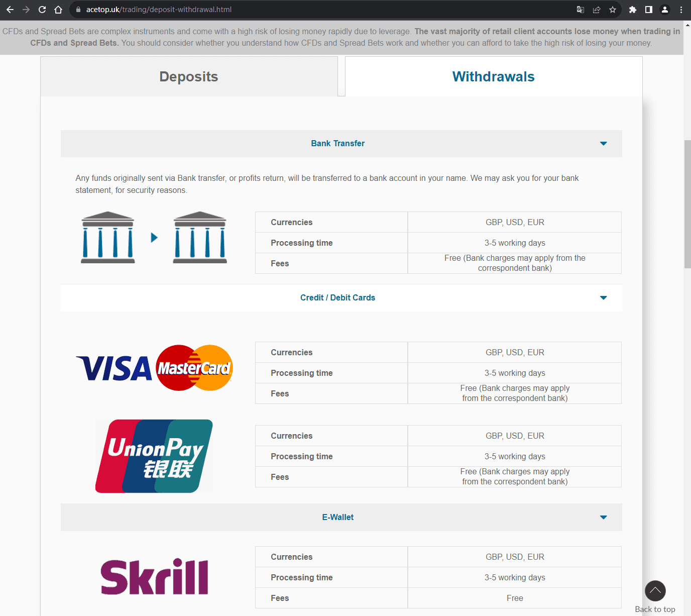Open the browser home page icon

[x=58, y=10]
